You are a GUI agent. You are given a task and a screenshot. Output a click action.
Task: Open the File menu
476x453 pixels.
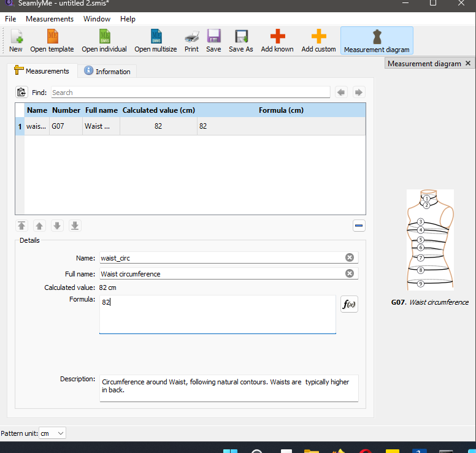(10, 19)
